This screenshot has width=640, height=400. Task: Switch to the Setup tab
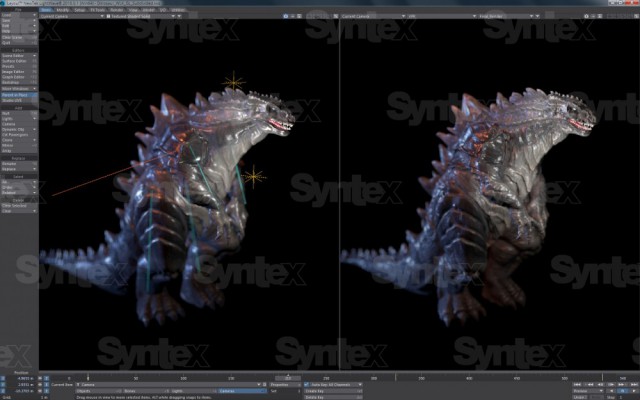tap(80, 10)
